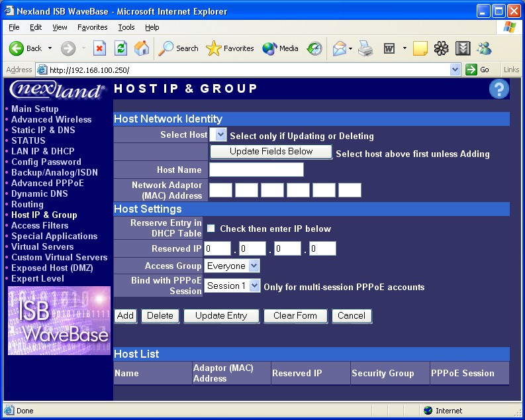525x420 pixels.
Task: Click the Add button
Action: 125,316
